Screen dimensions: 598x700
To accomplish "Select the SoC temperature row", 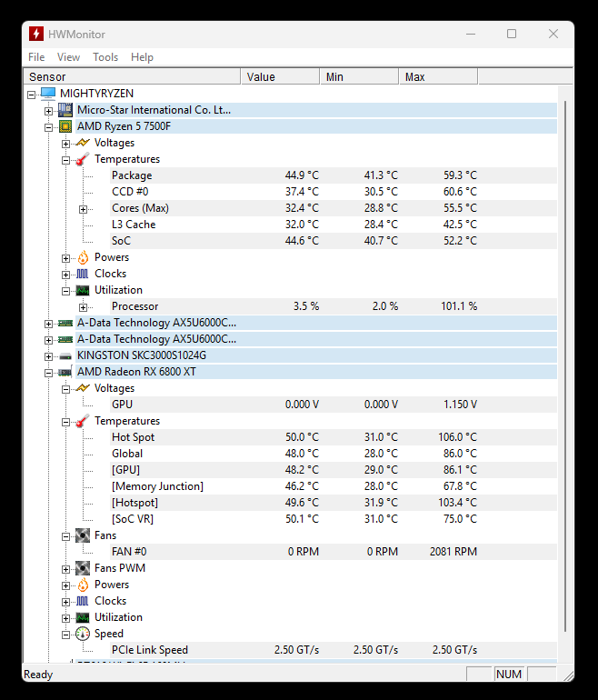I will [334, 241].
